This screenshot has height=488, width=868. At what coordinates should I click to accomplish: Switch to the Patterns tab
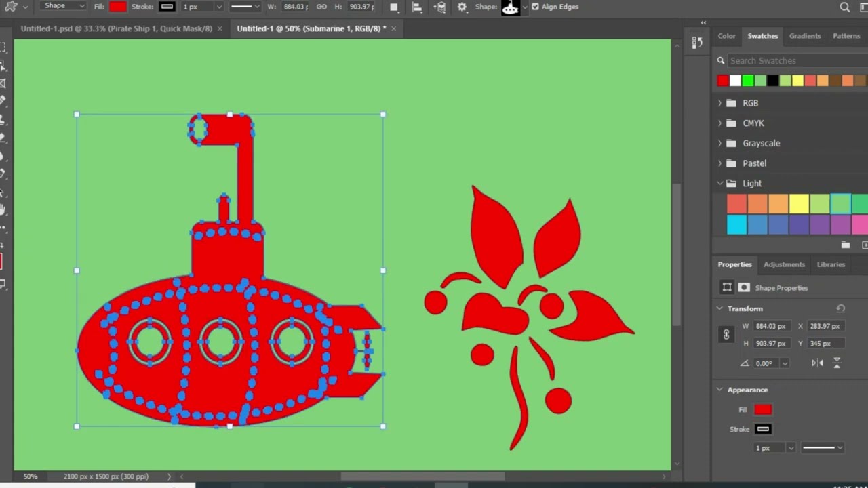coord(846,36)
